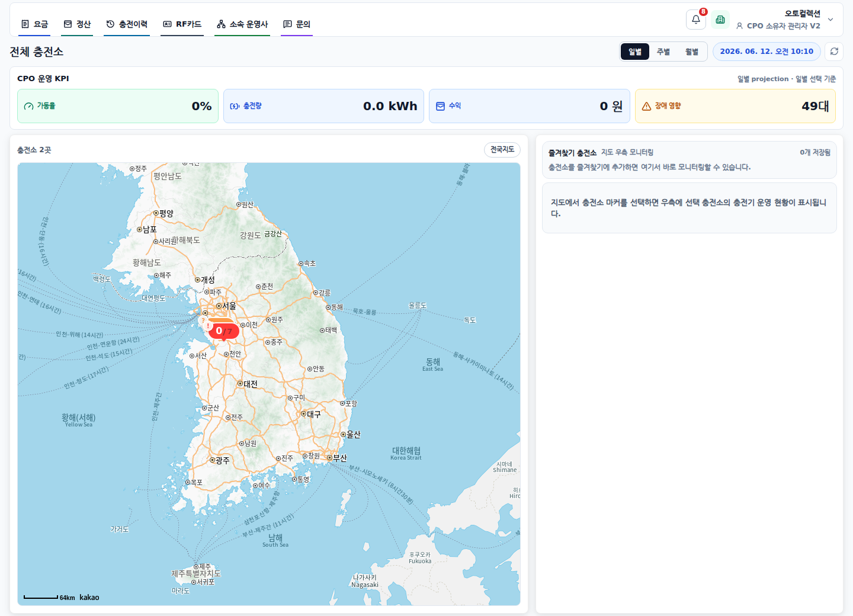Click 대전 label on the map
This screenshot has width=853, height=616.
pos(251,384)
